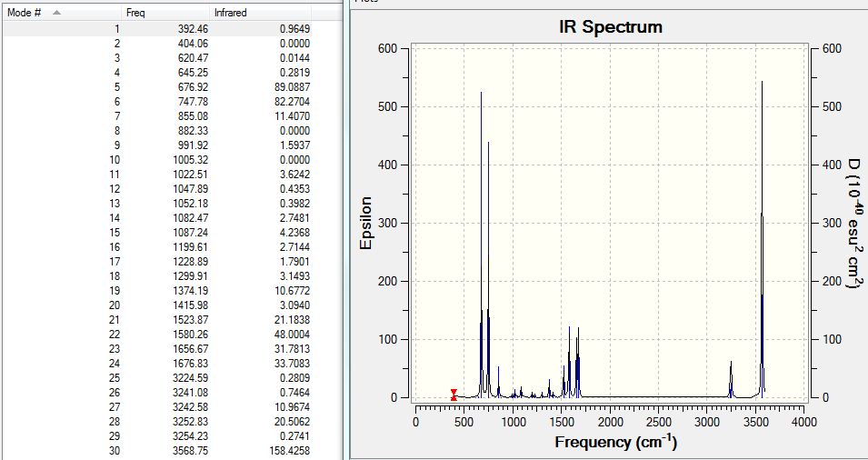868x460 pixels.
Task: Click the Epsilon axis label
Action: tap(366, 223)
